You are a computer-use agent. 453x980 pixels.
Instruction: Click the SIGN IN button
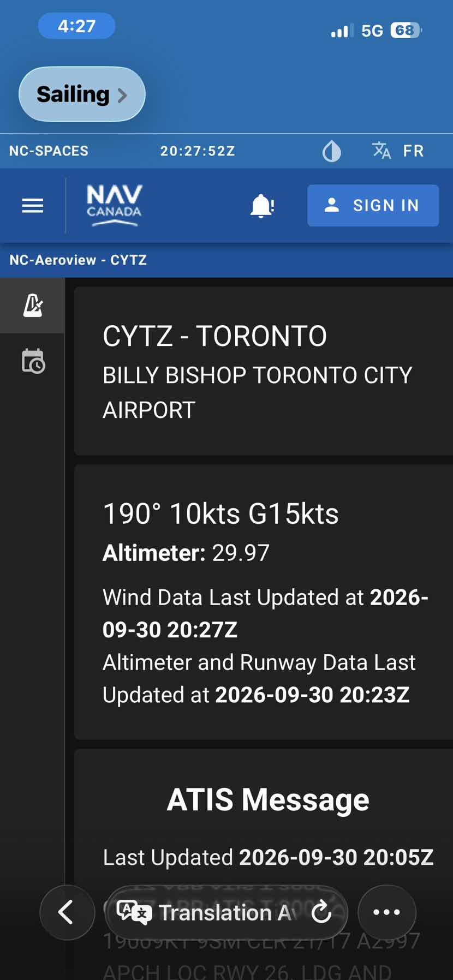(373, 206)
